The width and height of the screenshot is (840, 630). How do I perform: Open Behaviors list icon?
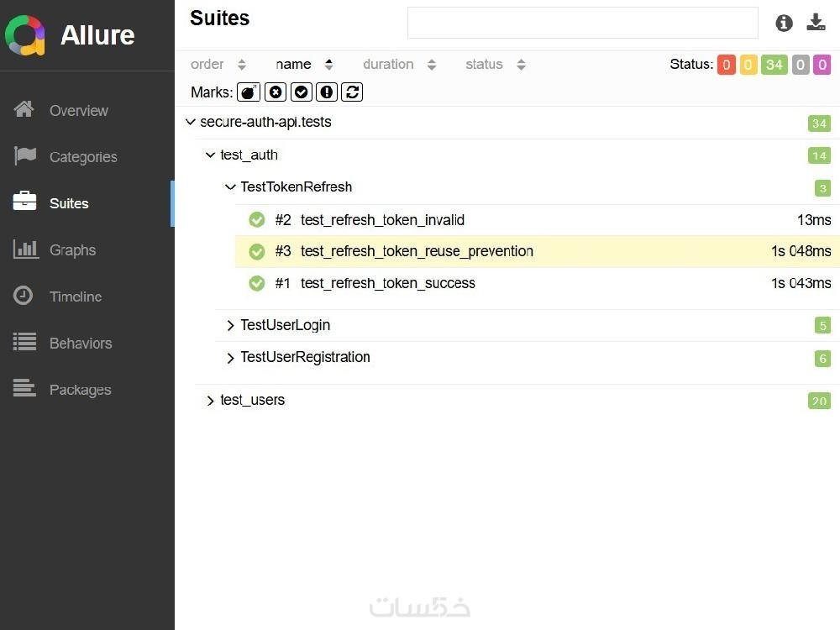[25, 343]
